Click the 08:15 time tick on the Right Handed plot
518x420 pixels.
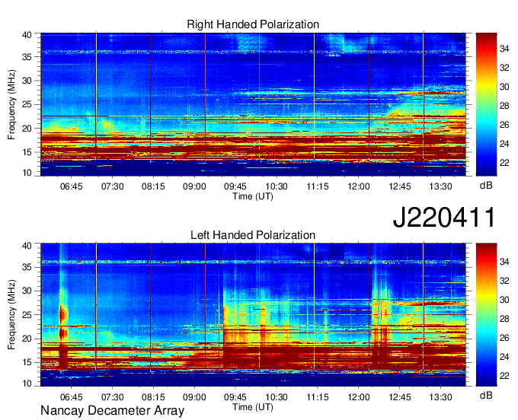pos(153,186)
